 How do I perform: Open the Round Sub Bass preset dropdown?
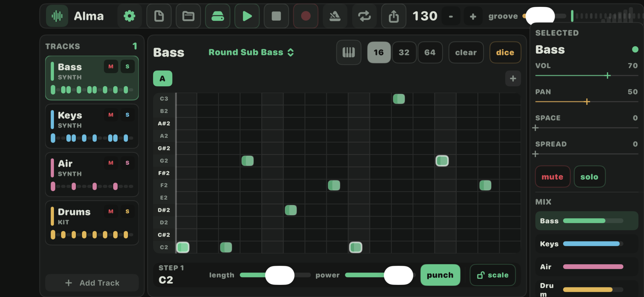click(251, 52)
